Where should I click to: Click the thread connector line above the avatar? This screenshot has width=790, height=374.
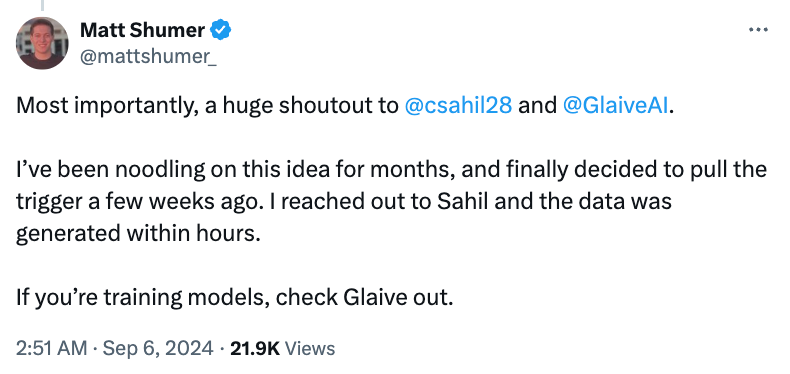tap(42, 6)
